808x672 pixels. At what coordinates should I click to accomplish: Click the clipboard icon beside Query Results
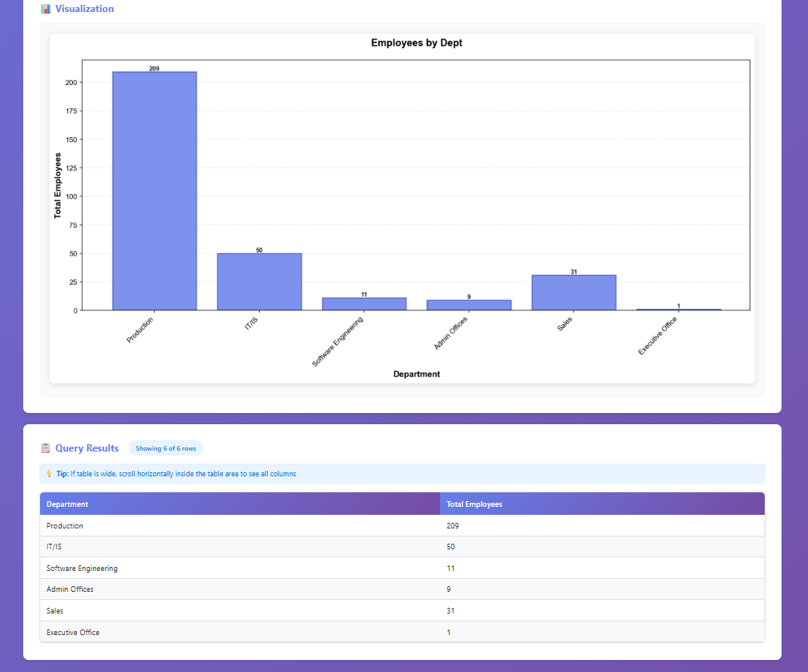[x=44, y=448]
